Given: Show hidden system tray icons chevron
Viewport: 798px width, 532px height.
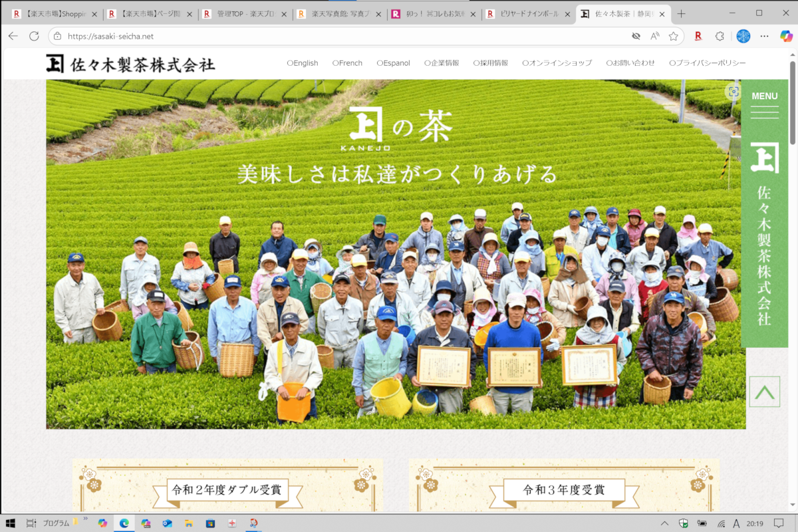Looking at the screenshot, I should point(665,523).
